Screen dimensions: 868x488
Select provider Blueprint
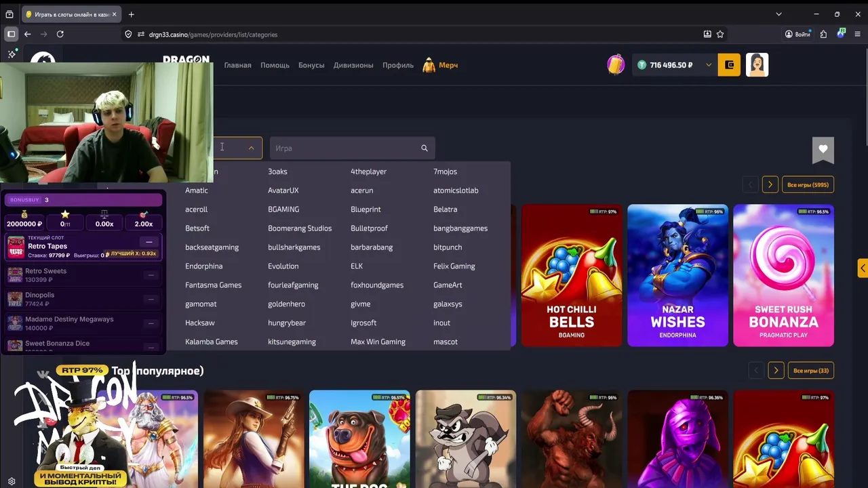pos(366,209)
